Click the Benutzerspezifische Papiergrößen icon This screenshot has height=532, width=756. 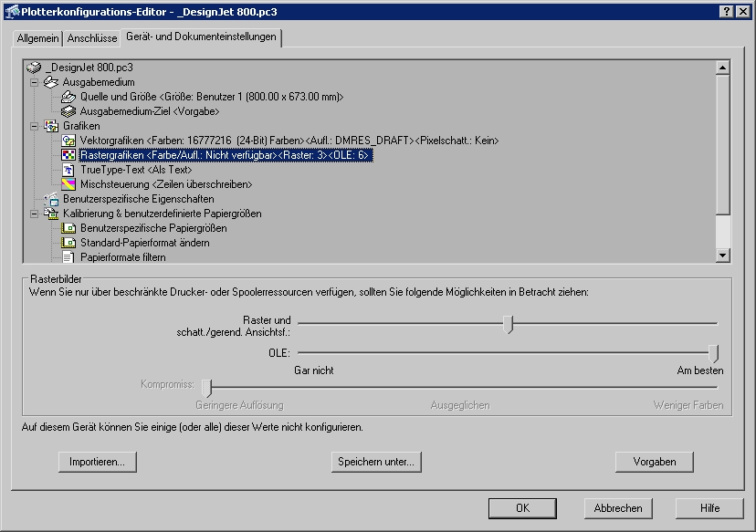[68, 228]
